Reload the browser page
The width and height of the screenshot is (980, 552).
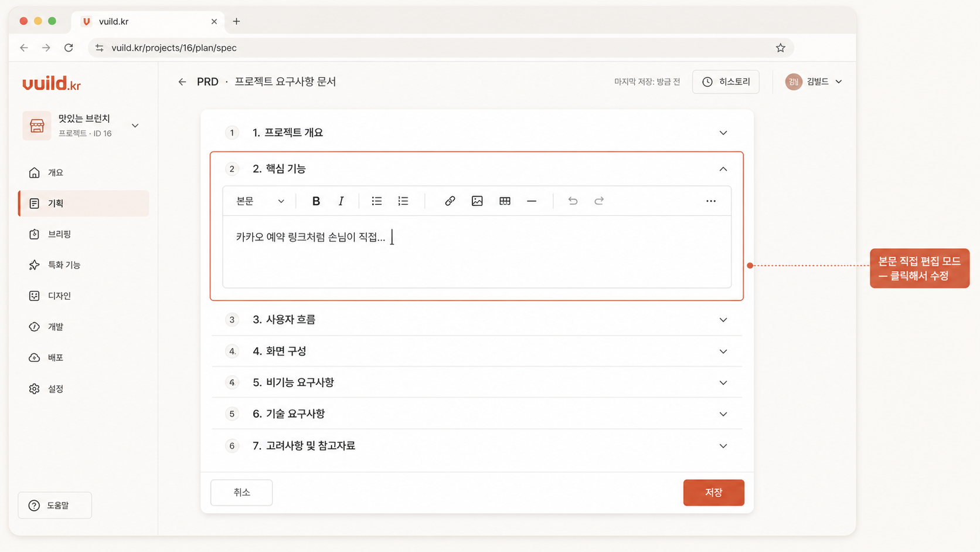[69, 48]
